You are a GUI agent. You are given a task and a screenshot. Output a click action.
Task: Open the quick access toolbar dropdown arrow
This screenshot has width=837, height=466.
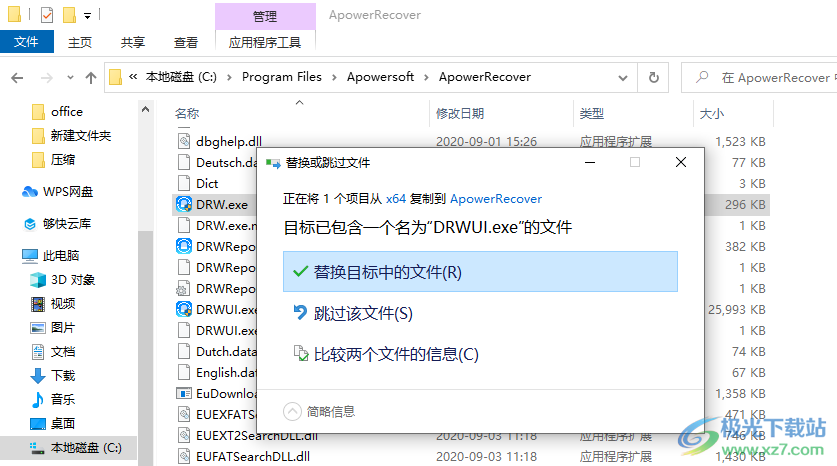coord(88,16)
